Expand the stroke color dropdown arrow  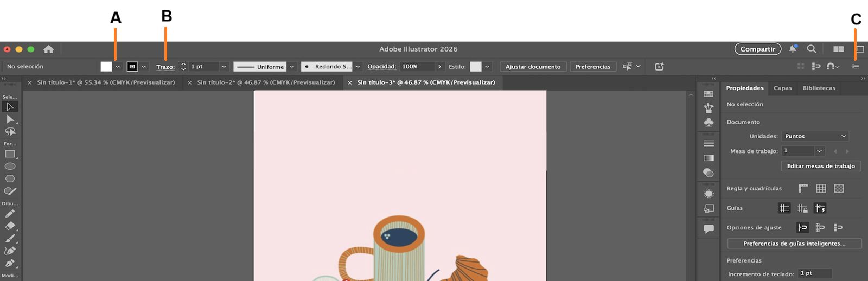144,66
